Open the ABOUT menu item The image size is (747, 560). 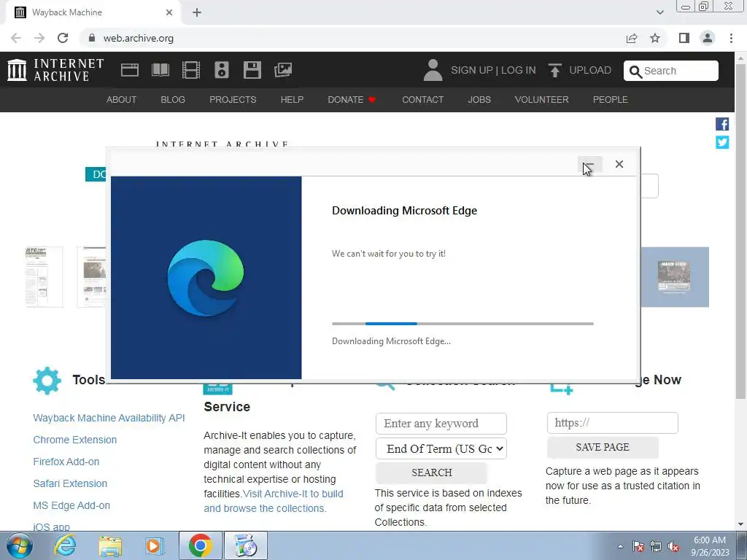pyautogui.click(x=121, y=99)
